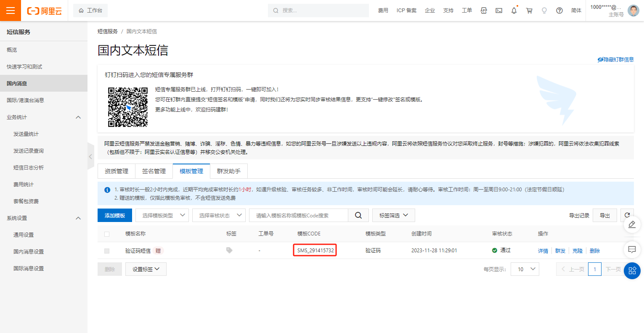Click 隐藏钉群信息 link
This screenshot has height=333, width=644.
click(616, 60)
